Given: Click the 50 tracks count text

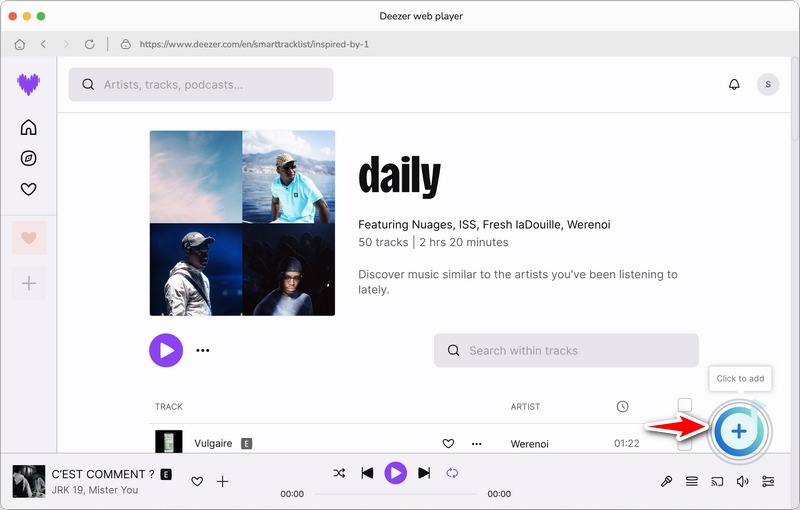Looking at the screenshot, I should [x=383, y=242].
